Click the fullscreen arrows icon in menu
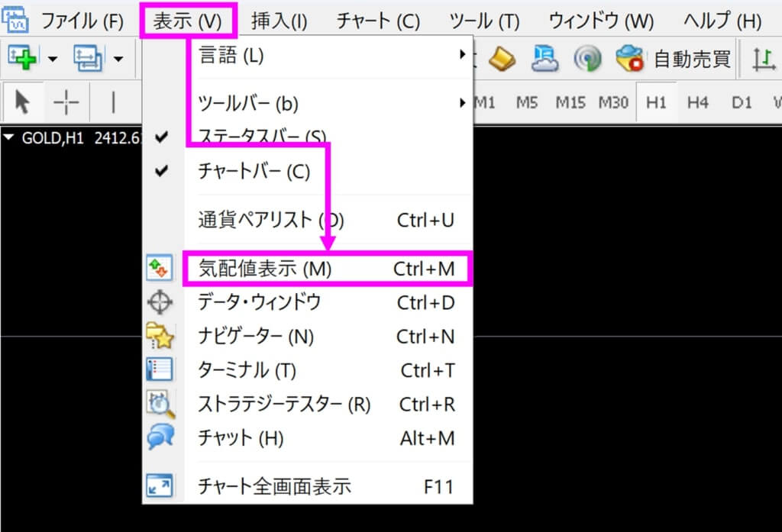This screenshot has height=532, width=782. pyautogui.click(x=160, y=485)
